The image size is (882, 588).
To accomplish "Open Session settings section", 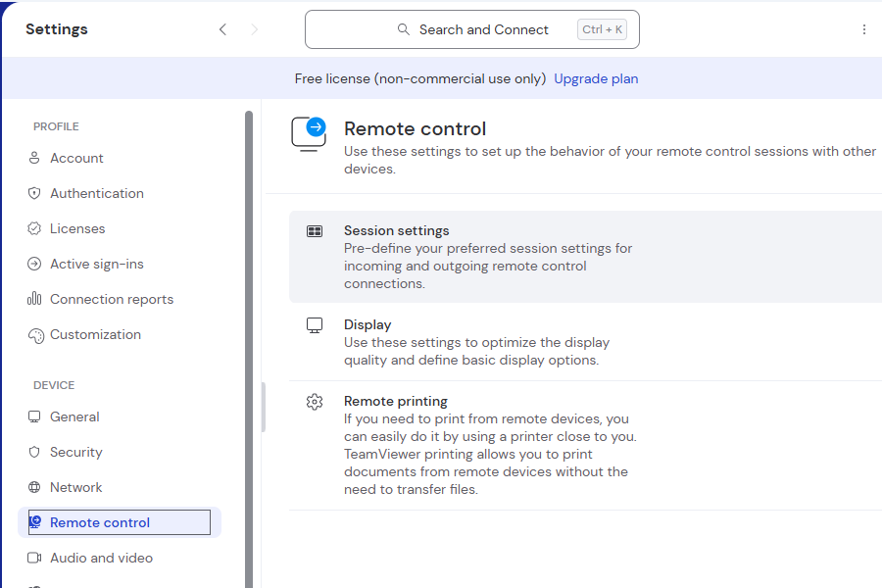I will 396,231.
